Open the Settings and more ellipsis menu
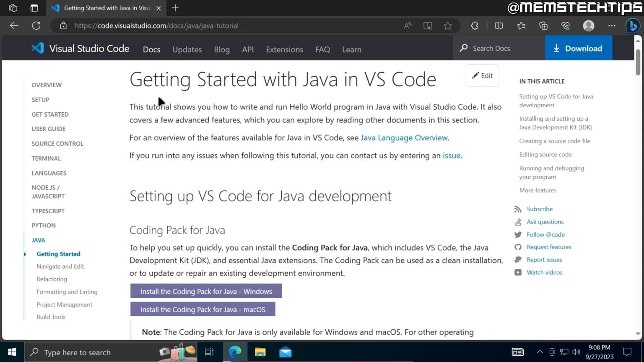Screen dimensions: 644x362 point(612,26)
